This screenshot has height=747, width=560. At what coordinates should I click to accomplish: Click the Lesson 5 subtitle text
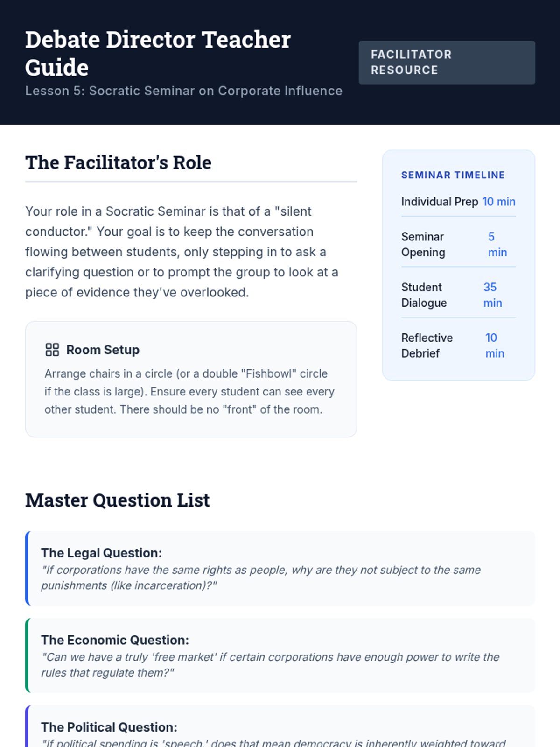(x=183, y=91)
